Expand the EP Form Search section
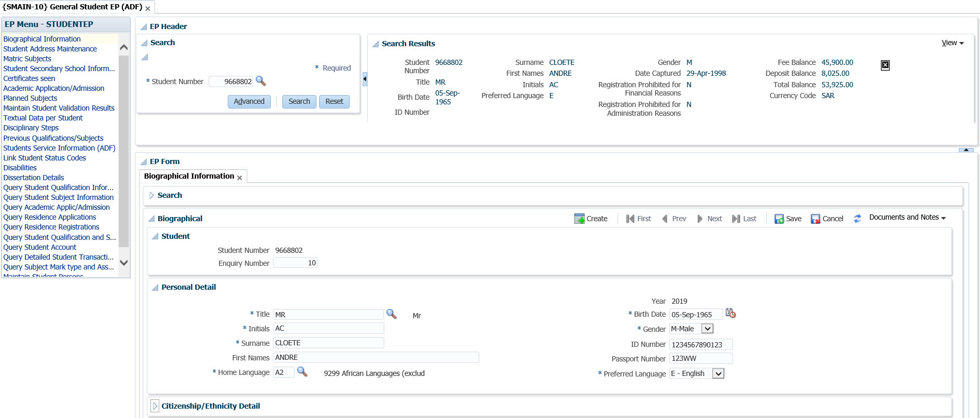 pyautogui.click(x=151, y=195)
